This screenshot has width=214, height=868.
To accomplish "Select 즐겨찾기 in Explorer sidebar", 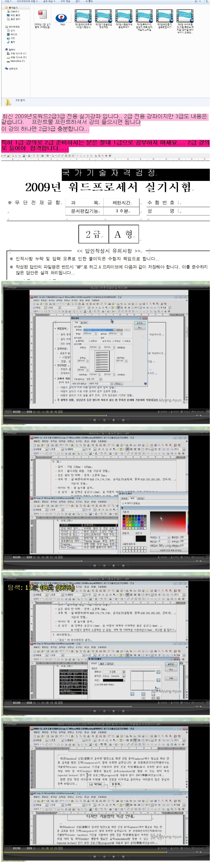I will click(11, 7).
